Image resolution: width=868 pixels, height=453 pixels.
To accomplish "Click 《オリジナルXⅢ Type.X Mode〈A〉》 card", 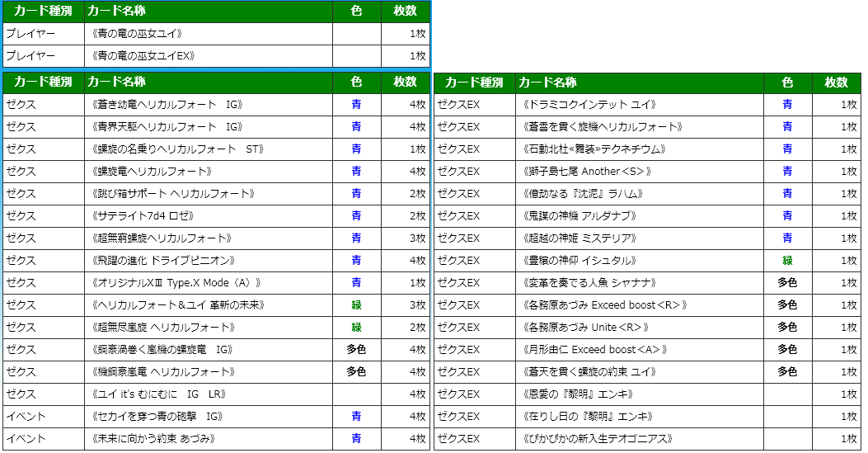I will click(x=176, y=282).
